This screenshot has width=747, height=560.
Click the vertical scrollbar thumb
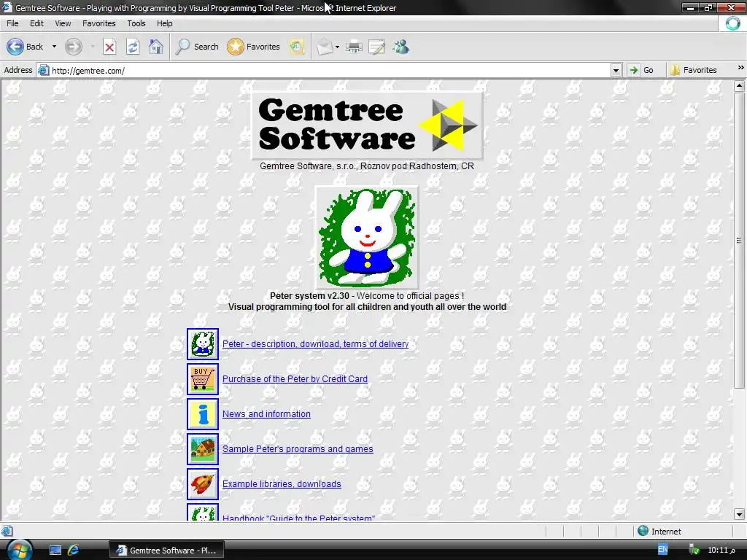point(739,240)
